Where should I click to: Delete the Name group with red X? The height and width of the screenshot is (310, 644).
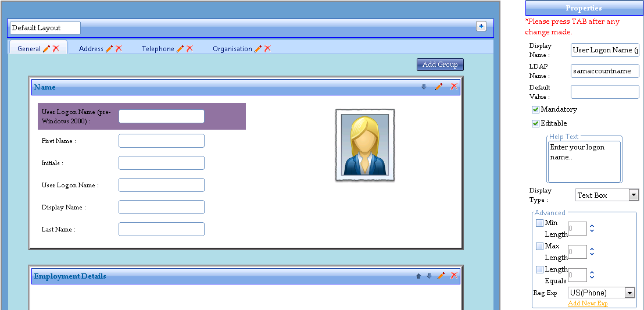(x=454, y=87)
